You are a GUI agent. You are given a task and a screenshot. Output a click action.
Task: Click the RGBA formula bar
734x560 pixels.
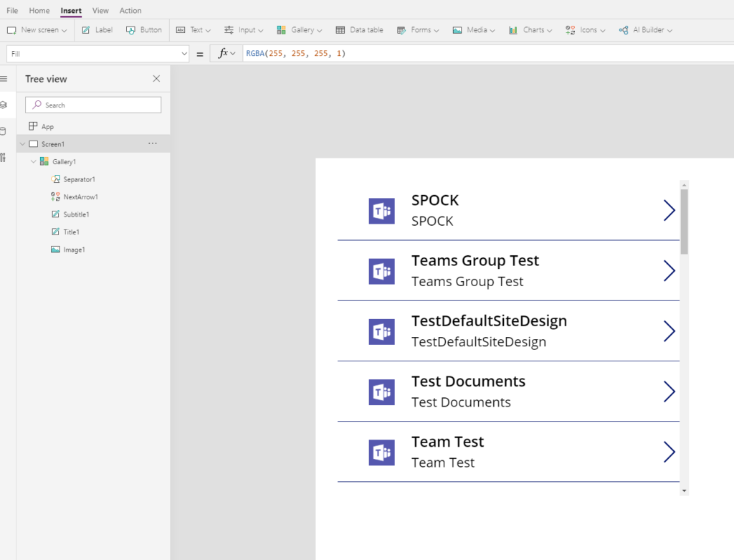click(x=487, y=53)
